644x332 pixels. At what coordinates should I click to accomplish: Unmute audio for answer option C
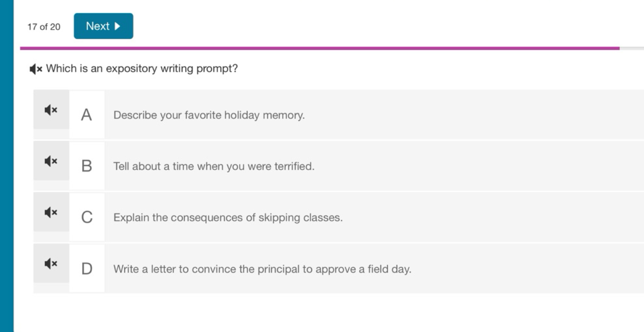pyautogui.click(x=51, y=213)
